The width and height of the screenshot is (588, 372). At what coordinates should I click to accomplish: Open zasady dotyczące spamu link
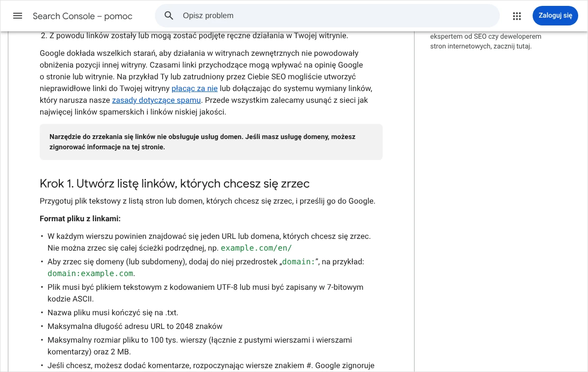(x=156, y=100)
